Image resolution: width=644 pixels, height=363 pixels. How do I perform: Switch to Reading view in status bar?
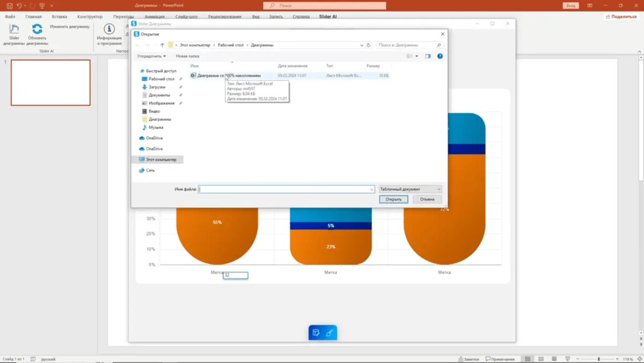(x=554, y=359)
